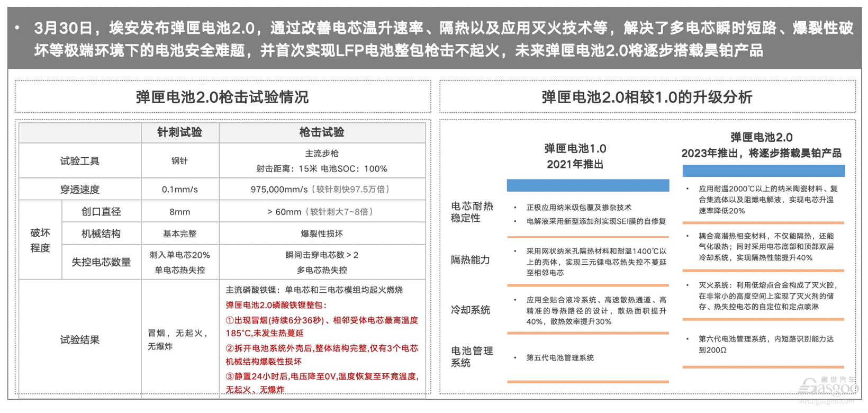Click red result ③ 静置24小时后 line
This screenshot has height=413, width=868.
(x=322, y=383)
